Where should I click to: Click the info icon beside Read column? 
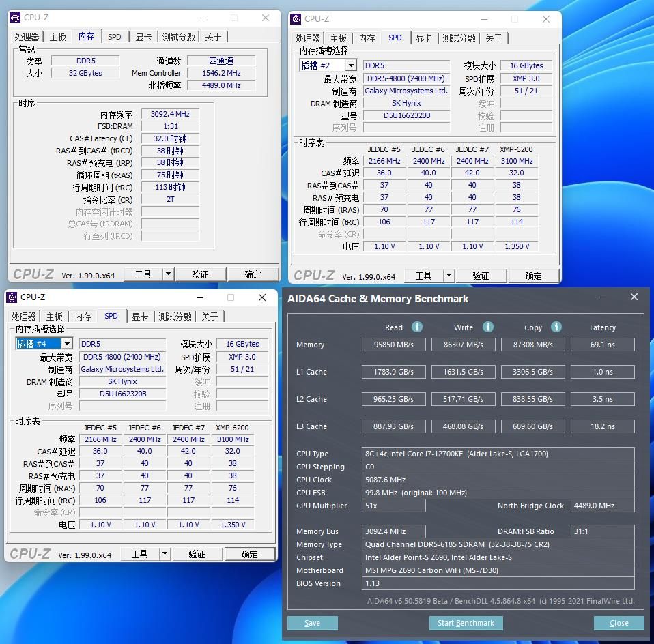click(417, 327)
